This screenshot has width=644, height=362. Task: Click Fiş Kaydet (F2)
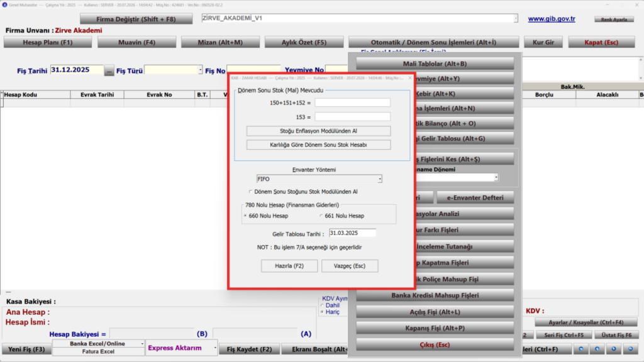coord(249,349)
